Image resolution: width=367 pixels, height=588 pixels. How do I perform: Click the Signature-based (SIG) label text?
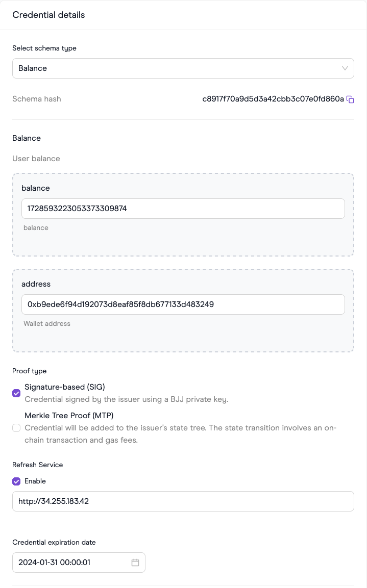(x=64, y=387)
